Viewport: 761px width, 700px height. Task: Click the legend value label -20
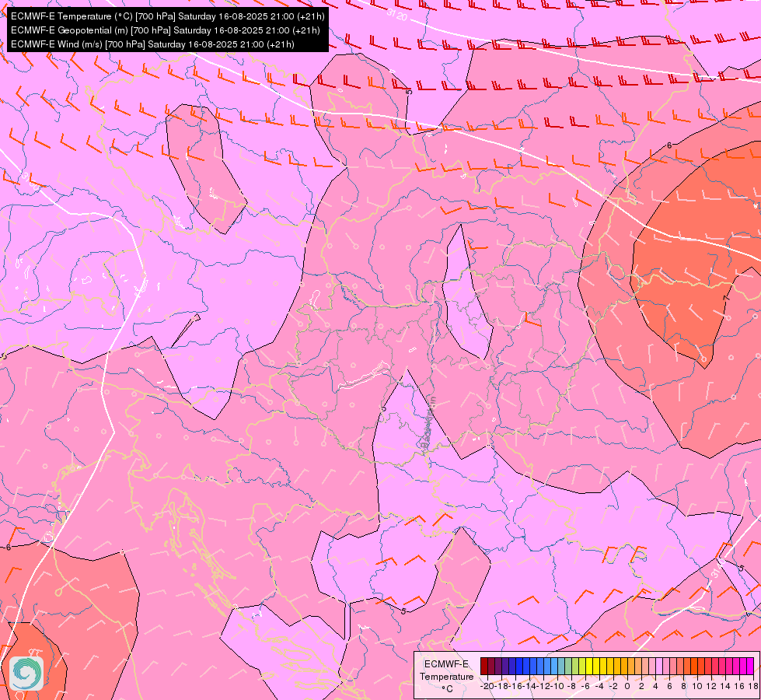[x=487, y=686]
